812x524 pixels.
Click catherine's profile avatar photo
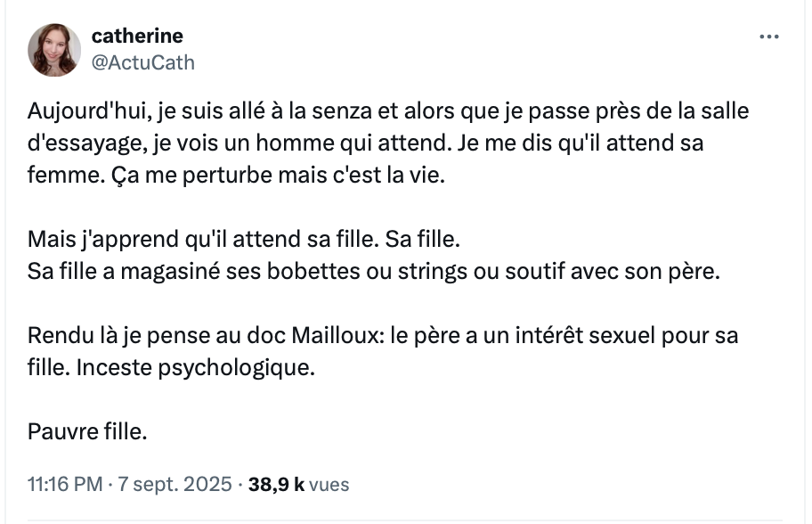(x=54, y=50)
